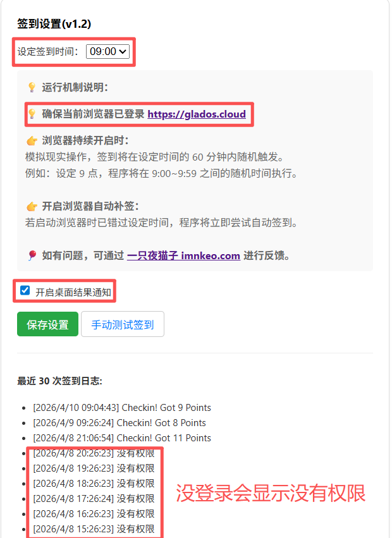Screen dimensions: 392x538
Task: Click the pointing hand icon beside 浏览器持续开启时
Action: pos(32,141)
